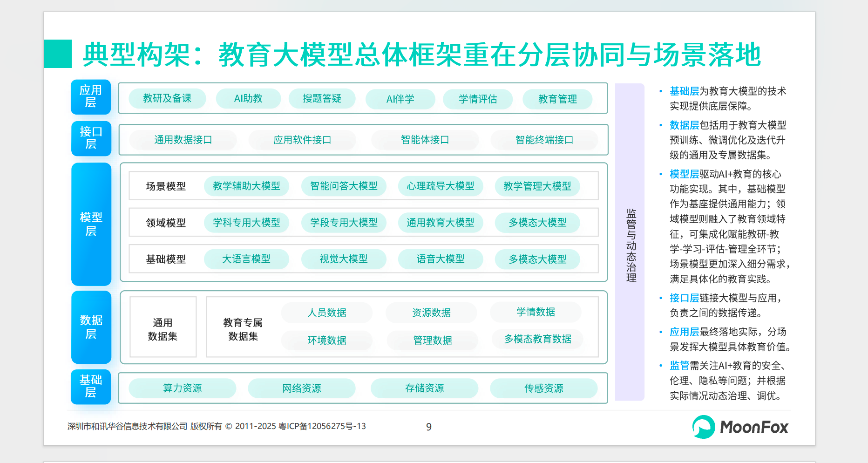Click 智能问答大模型 pill
Viewport: 868px width, 463px height.
[x=344, y=186]
